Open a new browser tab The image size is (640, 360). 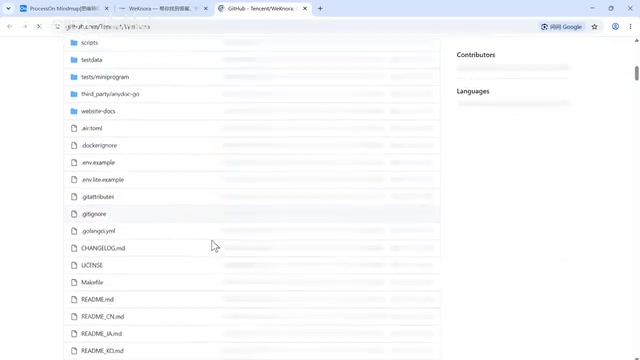[320, 9]
